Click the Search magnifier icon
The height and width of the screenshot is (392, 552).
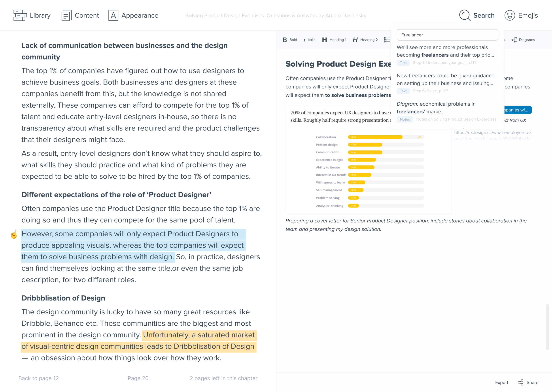pos(465,15)
